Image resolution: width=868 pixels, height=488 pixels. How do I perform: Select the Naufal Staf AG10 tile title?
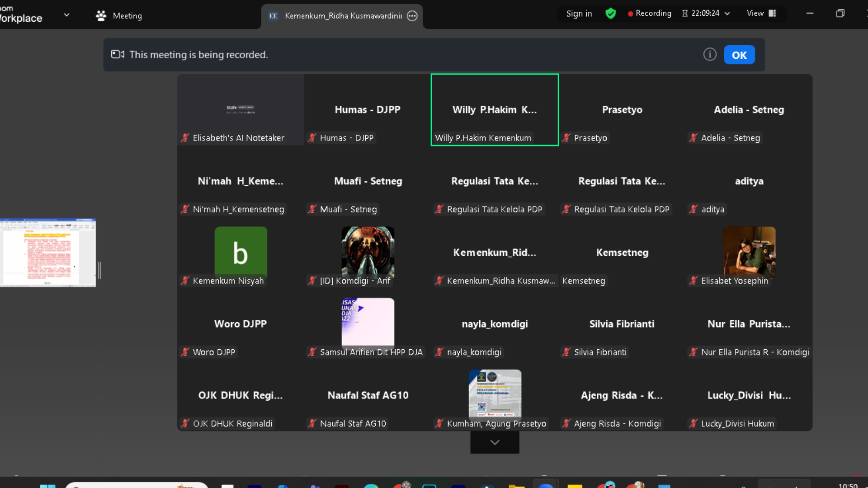coord(368,395)
